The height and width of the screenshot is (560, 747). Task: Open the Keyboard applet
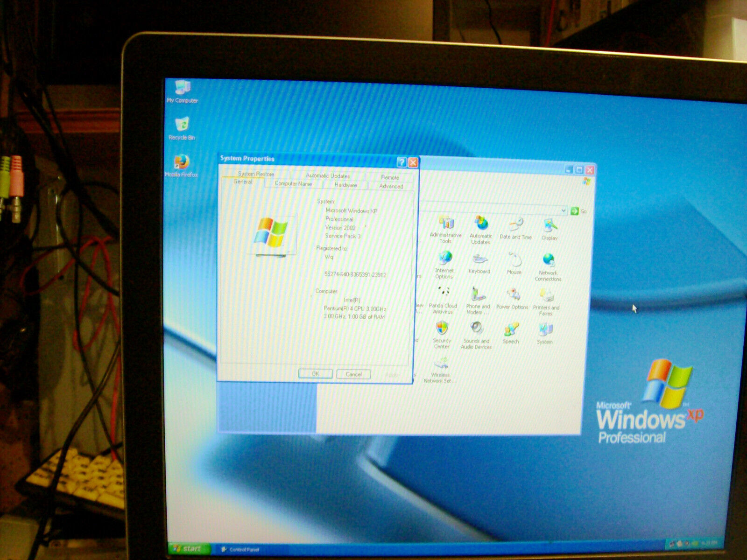(x=479, y=264)
